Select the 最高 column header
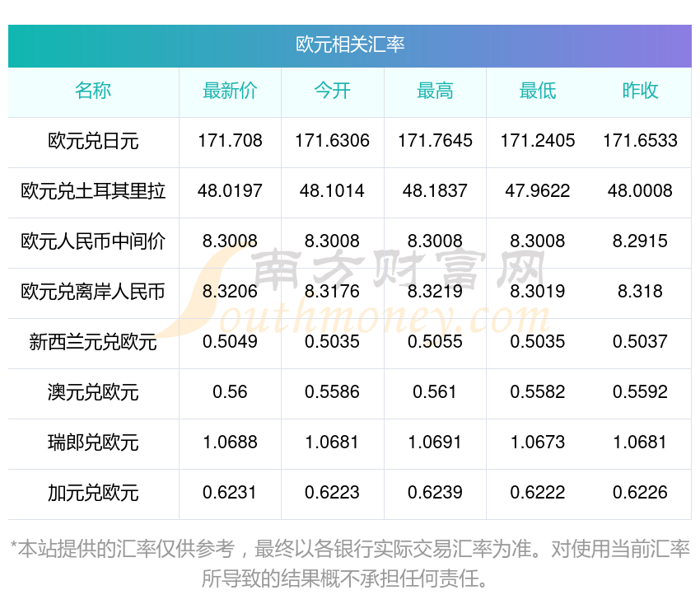700x604 pixels. pos(435,91)
